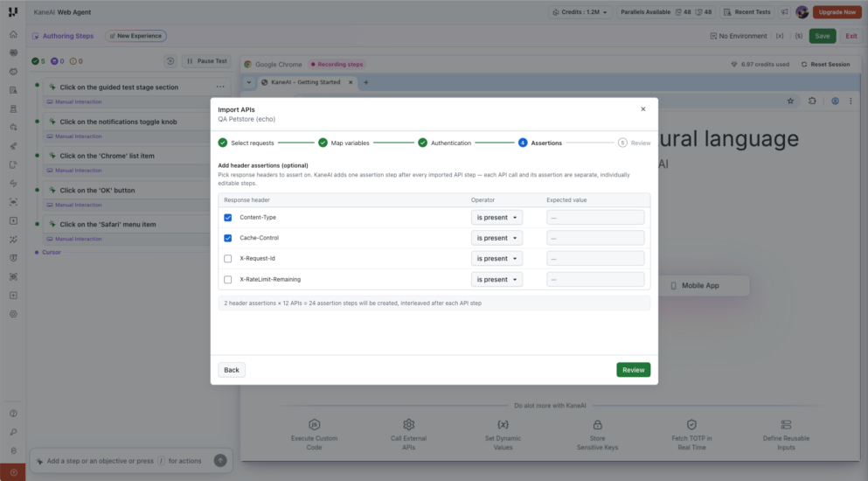Click the Upgrade Now button
Image resolution: width=868 pixels, height=481 pixels.
click(x=837, y=12)
